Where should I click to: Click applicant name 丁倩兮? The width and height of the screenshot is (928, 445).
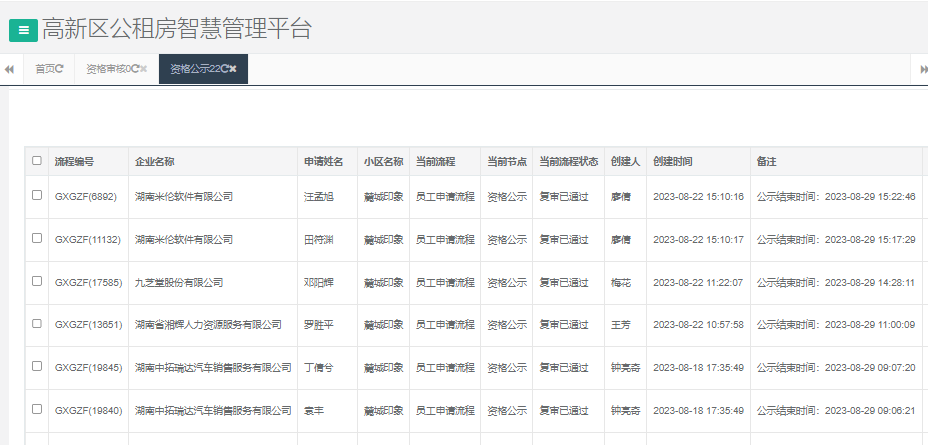pyautogui.click(x=318, y=367)
